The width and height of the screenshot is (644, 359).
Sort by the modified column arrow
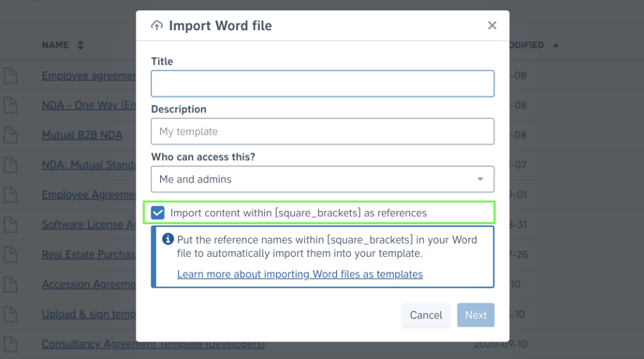[556, 45]
